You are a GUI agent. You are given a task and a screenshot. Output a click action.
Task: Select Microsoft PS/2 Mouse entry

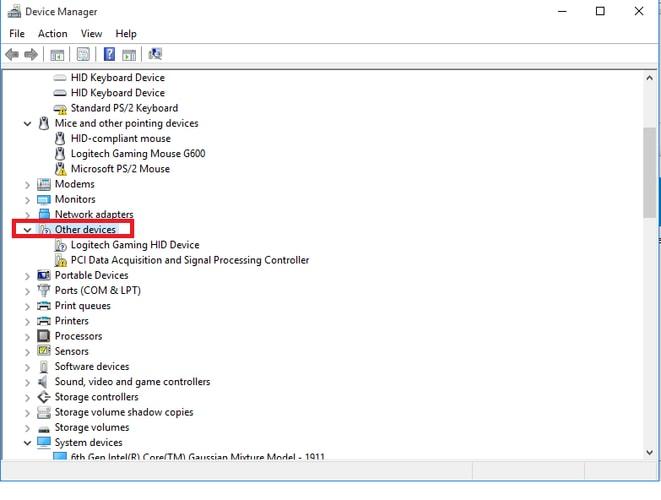[121, 169]
